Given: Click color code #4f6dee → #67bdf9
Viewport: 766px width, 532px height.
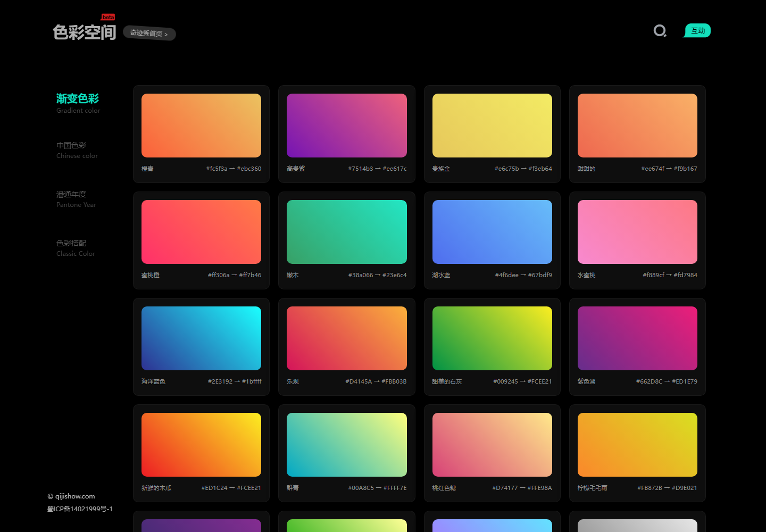Looking at the screenshot, I should point(523,275).
